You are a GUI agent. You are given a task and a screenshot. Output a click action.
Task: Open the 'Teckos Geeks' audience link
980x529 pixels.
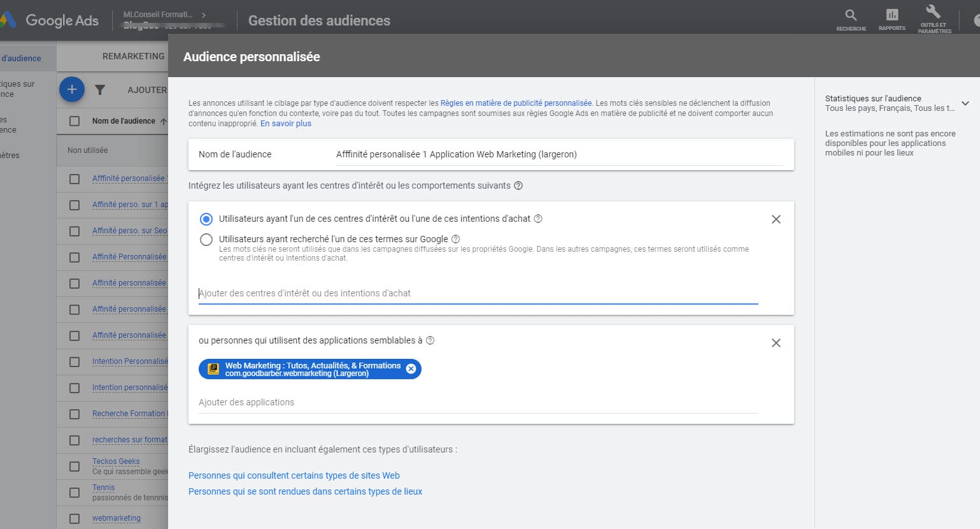[x=116, y=461]
